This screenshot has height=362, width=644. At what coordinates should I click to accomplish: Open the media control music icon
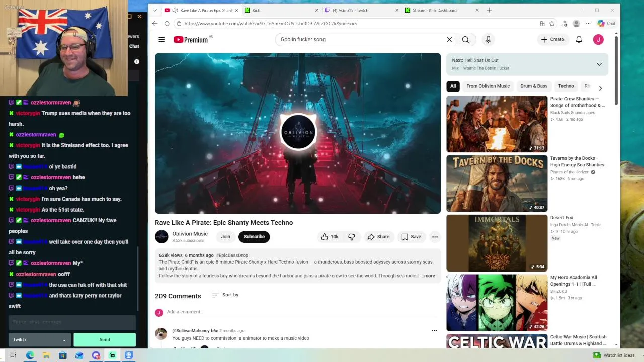click(x=565, y=23)
